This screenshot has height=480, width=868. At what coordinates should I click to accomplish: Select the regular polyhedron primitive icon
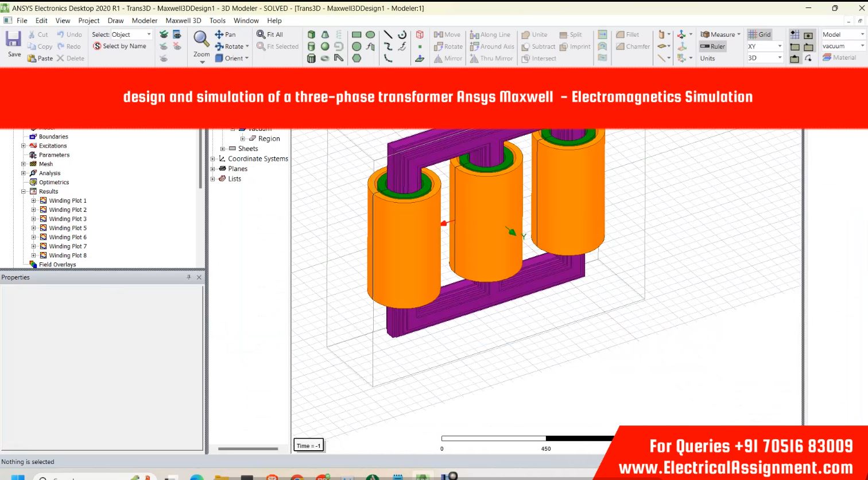click(311, 58)
